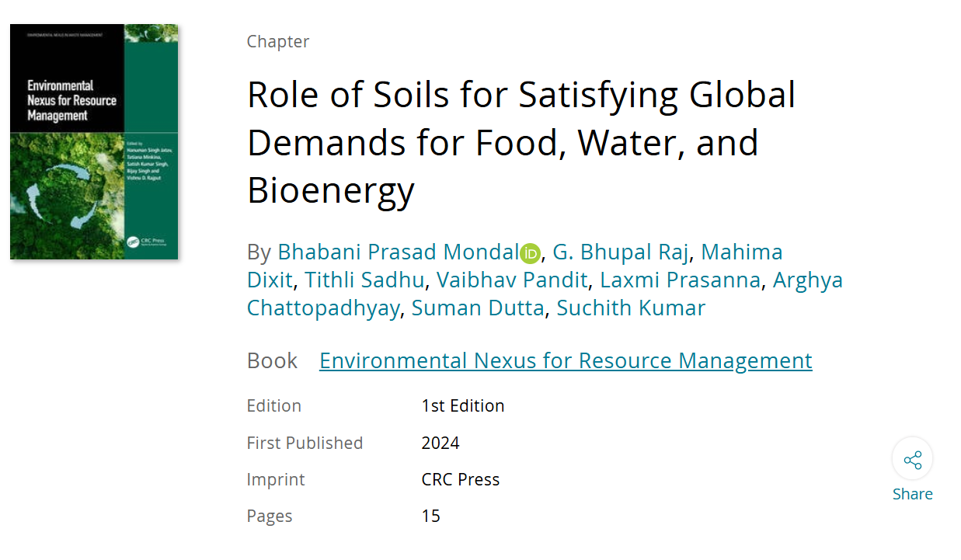The height and width of the screenshot is (560, 961).
Task: Click the 'Chapter' label above the title
Action: click(x=277, y=42)
